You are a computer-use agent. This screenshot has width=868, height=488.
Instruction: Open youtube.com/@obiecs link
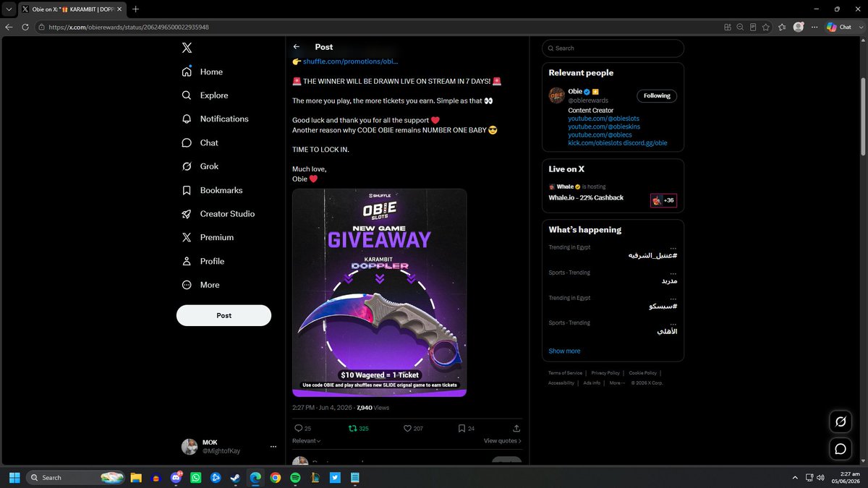click(600, 134)
